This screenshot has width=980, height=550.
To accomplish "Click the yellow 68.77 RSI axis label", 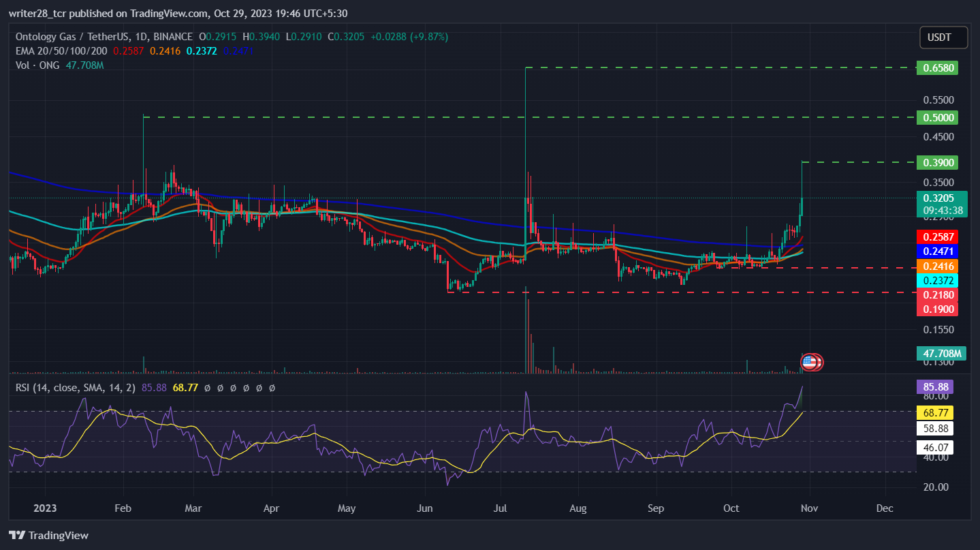I will tap(935, 412).
